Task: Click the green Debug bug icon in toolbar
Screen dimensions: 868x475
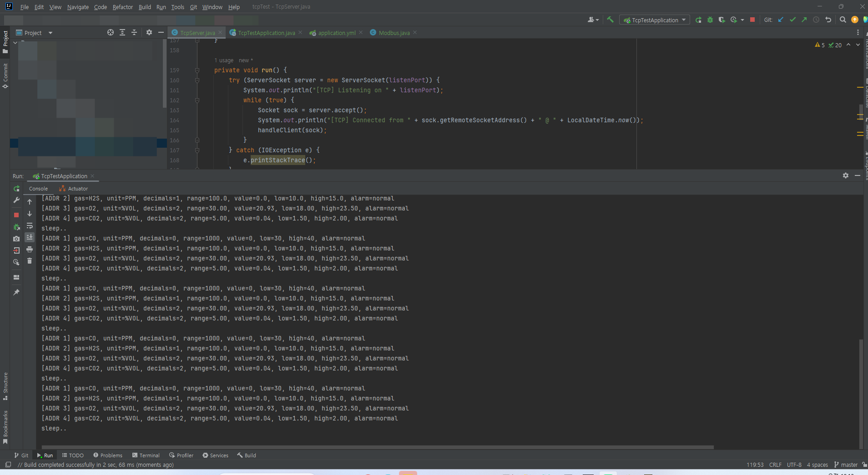Action: (x=710, y=20)
